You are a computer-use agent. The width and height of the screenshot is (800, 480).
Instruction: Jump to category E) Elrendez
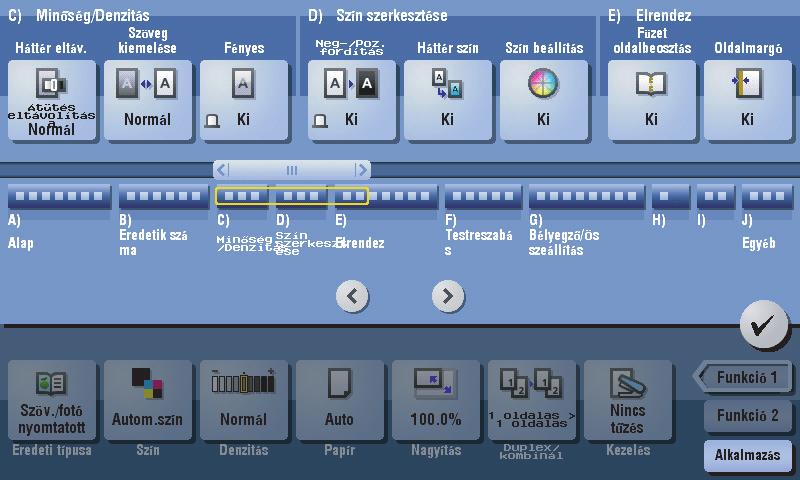[x=386, y=196]
